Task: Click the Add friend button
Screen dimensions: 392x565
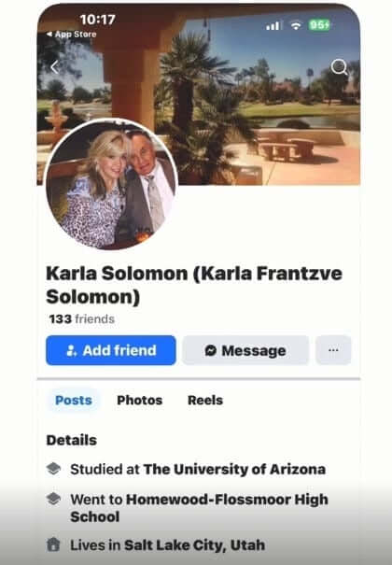Action: click(x=111, y=350)
